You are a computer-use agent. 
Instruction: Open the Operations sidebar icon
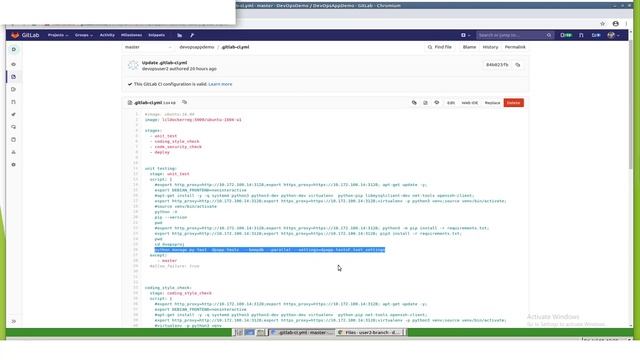tap(13, 127)
